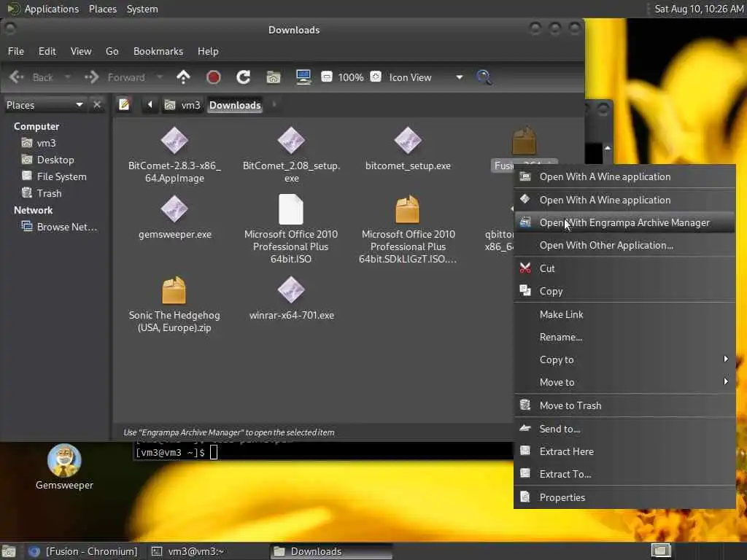The height and width of the screenshot is (560, 747).
Task: Open the Help menu
Action: click(208, 51)
